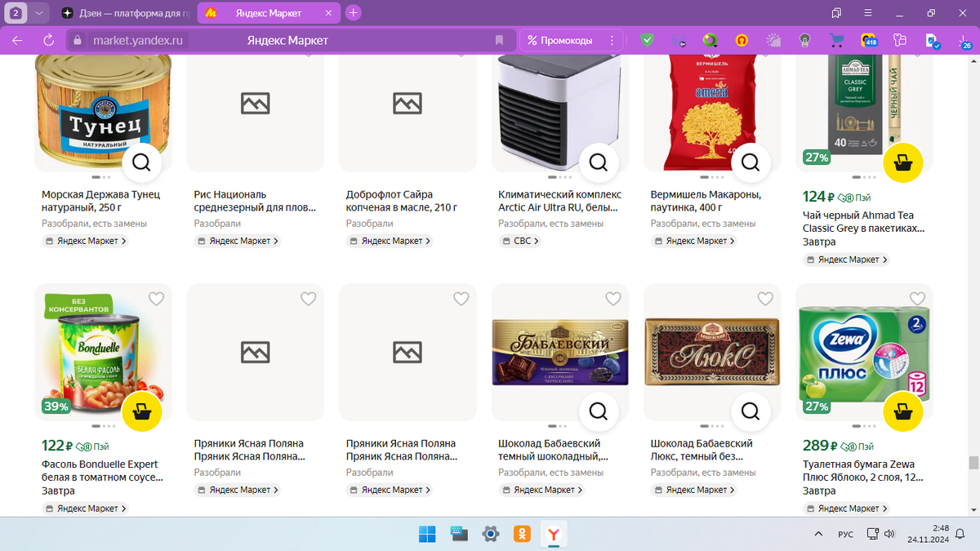Open the browser bookmarks panel icon
Screen dimensions: 980x551
(x=836, y=13)
